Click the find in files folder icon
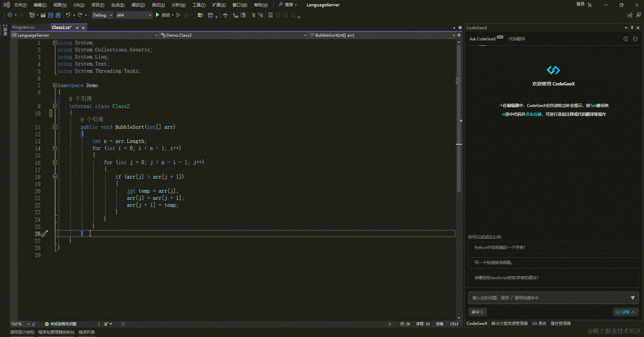Viewport: 644px width, 337px height. 200,15
